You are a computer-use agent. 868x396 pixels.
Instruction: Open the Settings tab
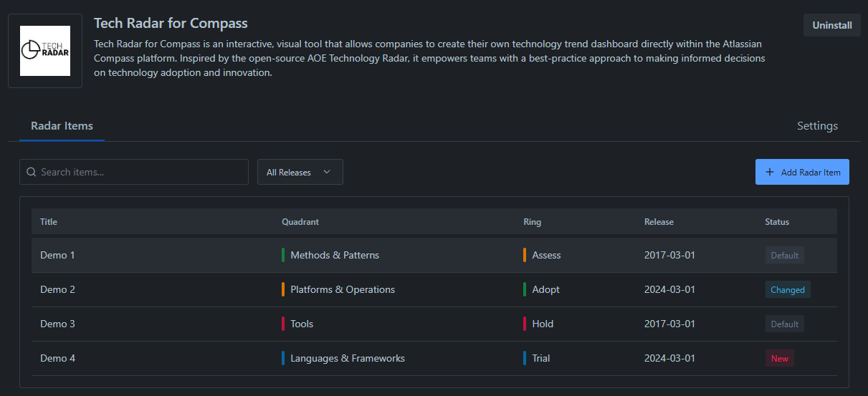(x=817, y=126)
